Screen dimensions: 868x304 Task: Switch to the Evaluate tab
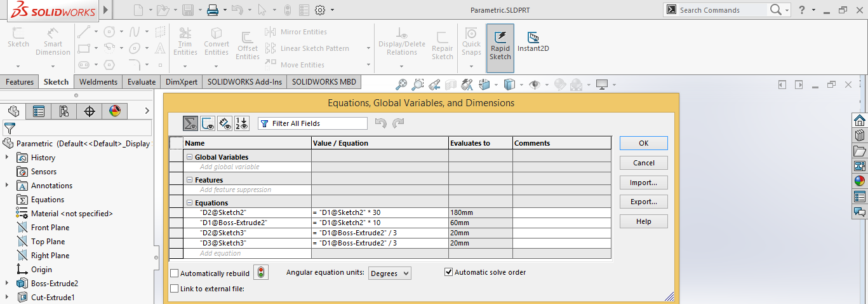click(141, 82)
